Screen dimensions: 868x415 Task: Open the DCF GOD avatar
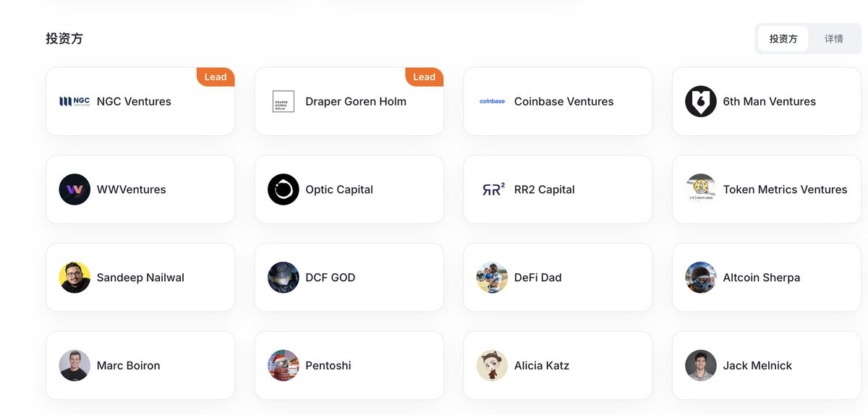click(x=284, y=278)
